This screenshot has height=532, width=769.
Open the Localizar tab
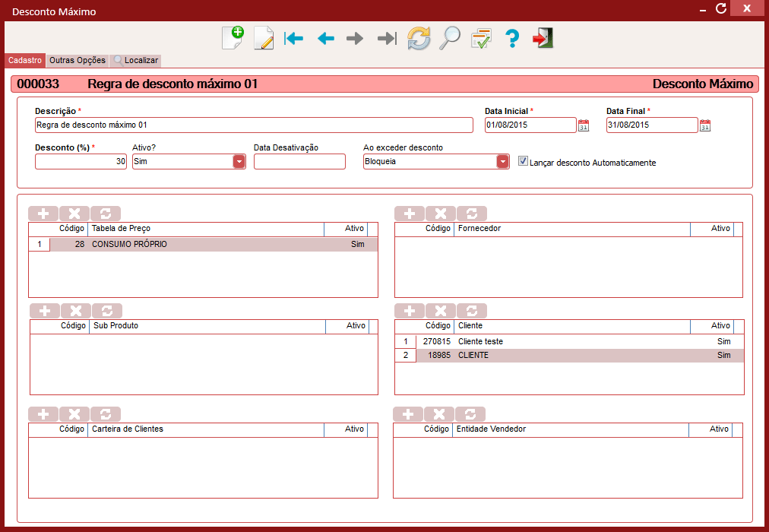tap(135, 60)
